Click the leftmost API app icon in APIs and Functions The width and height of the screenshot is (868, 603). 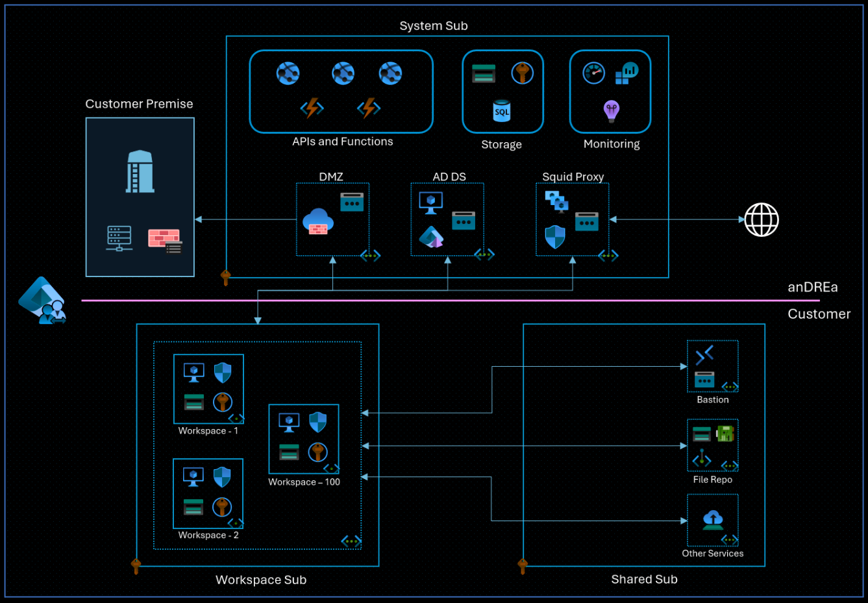tap(288, 73)
